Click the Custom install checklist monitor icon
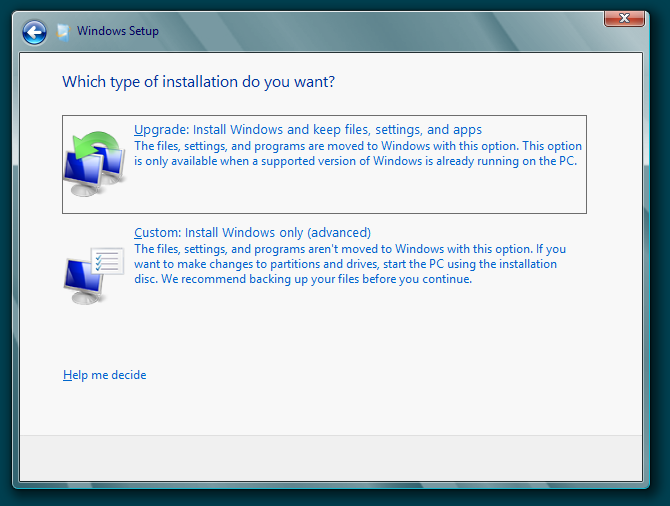This screenshot has height=506, width=670. tap(94, 275)
